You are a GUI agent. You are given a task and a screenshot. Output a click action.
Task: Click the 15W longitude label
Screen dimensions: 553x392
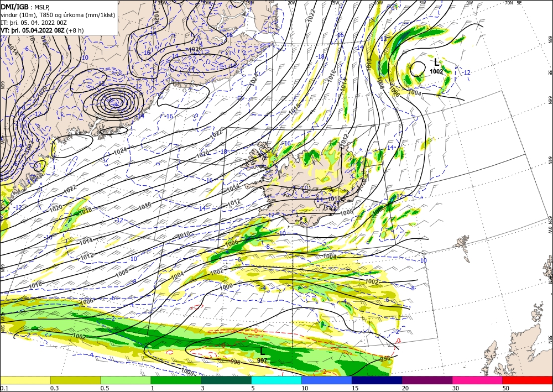tap(335, 3)
